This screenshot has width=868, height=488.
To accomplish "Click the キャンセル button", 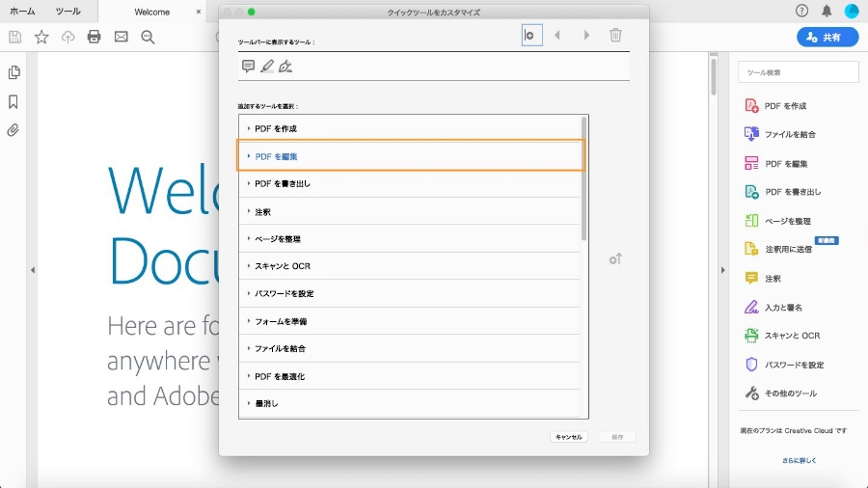I will [x=568, y=437].
